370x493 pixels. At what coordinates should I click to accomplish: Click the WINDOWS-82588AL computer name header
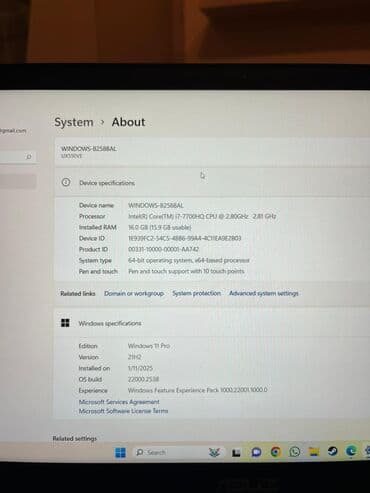(x=89, y=148)
